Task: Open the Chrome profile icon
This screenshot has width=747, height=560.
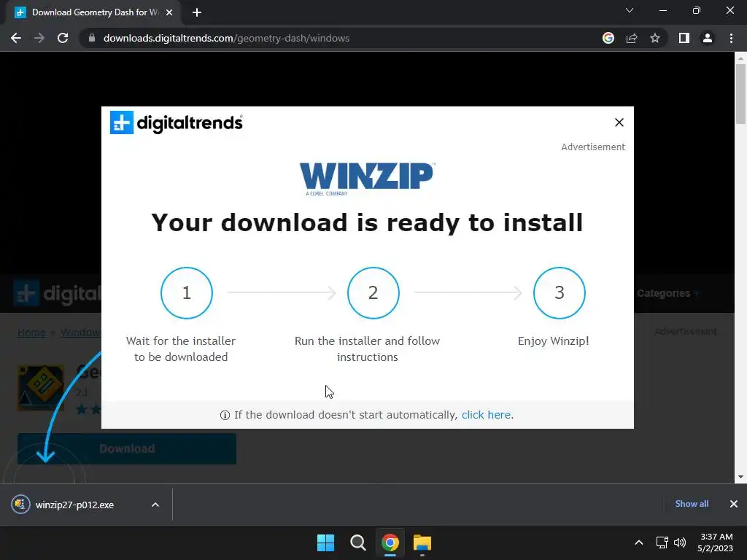Action: 708,38
